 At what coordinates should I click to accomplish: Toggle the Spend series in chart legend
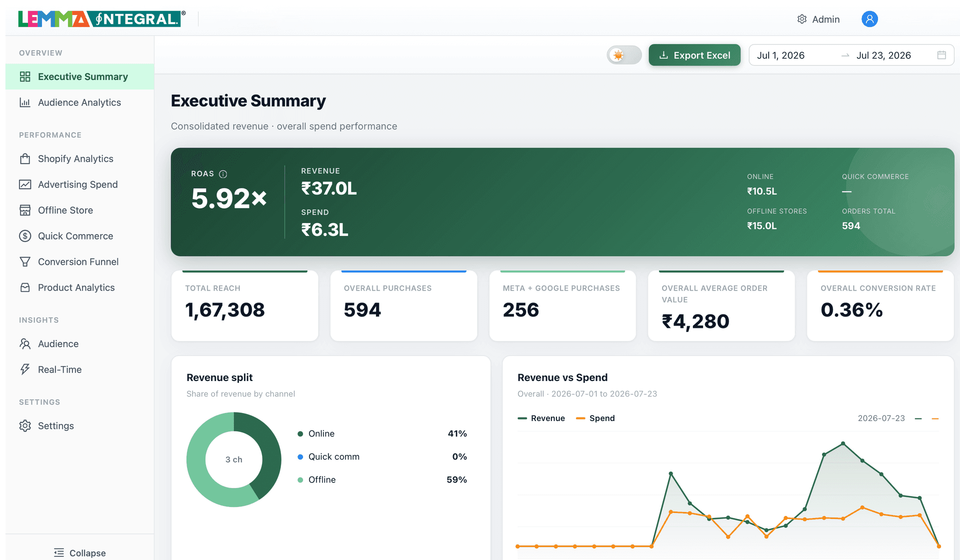pos(595,418)
